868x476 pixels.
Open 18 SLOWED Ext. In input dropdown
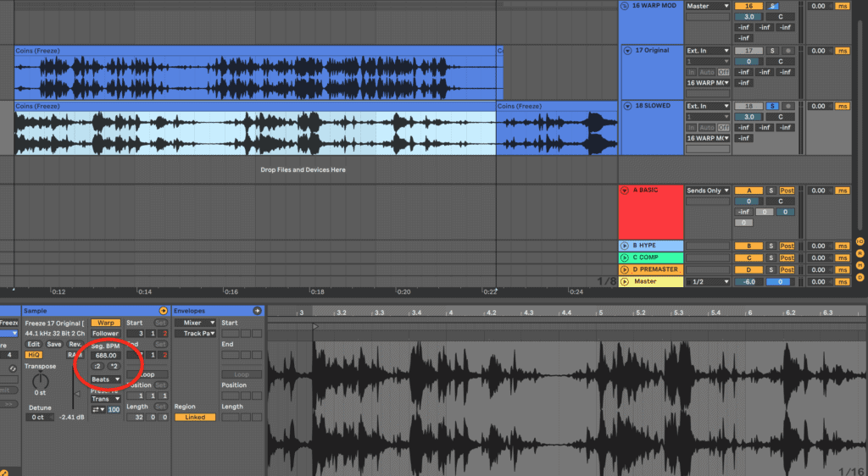pyautogui.click(x=708, y=106)
